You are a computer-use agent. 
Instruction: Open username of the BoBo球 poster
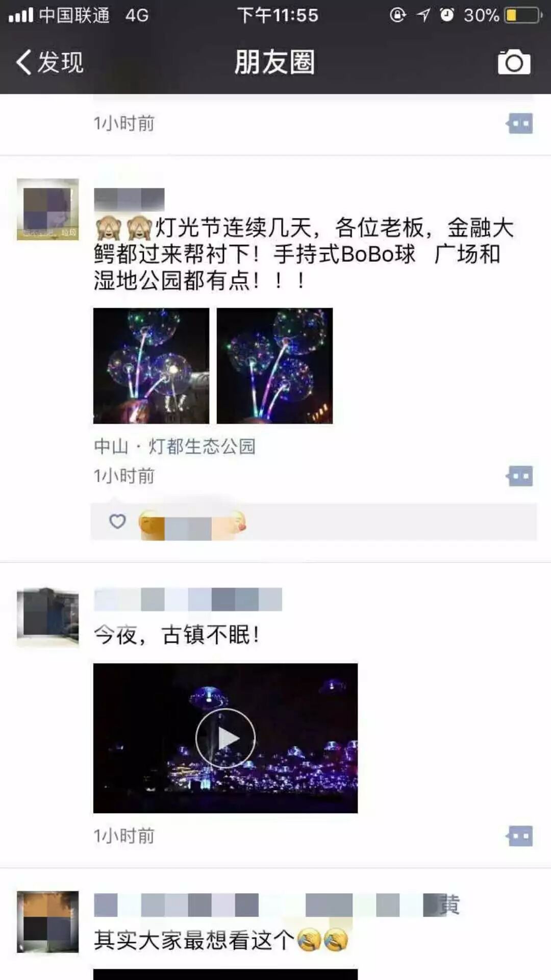129,199
